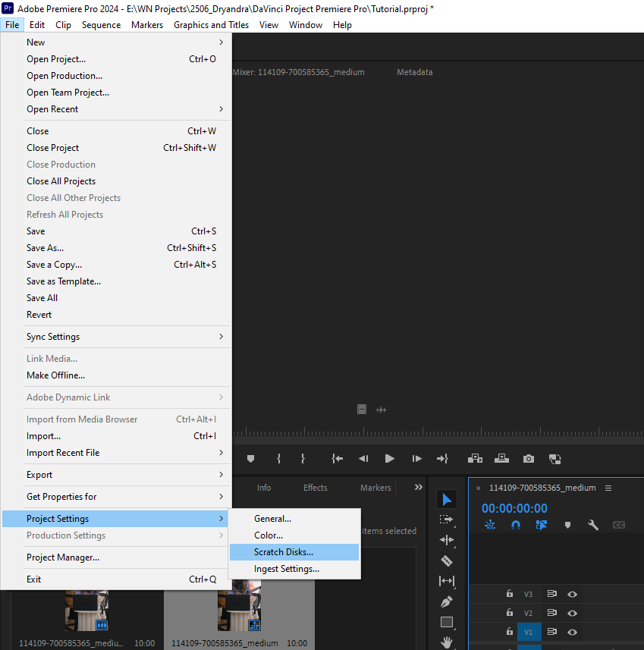Click Project Manager entry
This screenshot has height=650, width=644.
click(116, 557)
